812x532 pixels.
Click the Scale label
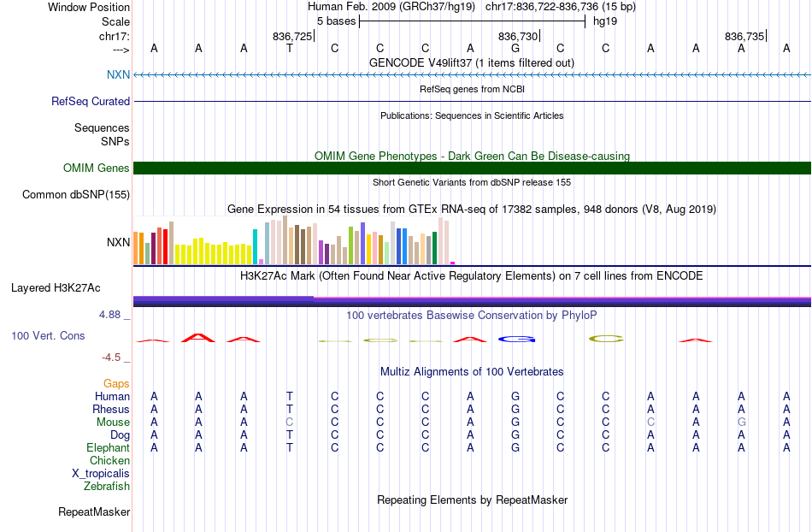tap(115, 21)
